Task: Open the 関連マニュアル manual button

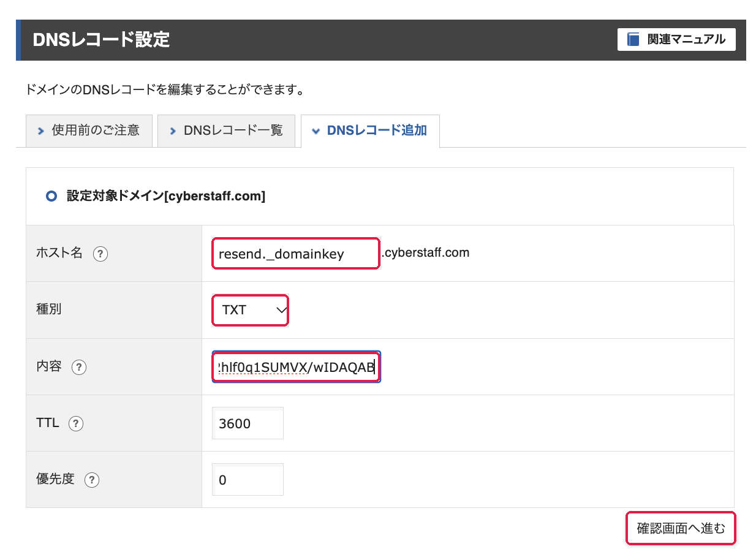Action: tap(676, 40)
